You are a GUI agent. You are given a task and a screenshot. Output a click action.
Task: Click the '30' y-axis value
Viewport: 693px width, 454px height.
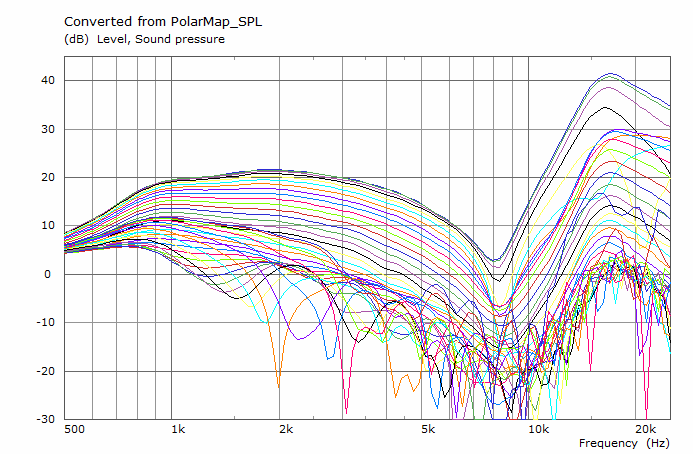[48, 129]
